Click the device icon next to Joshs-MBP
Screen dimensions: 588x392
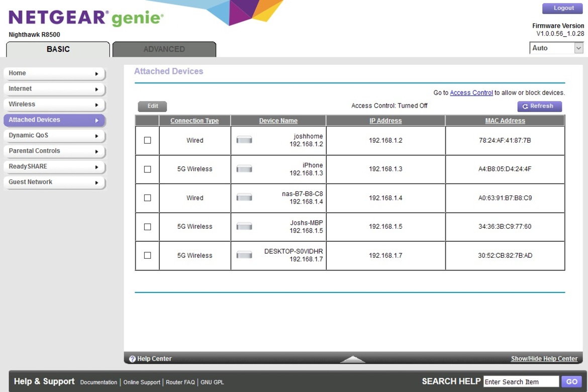244,226
